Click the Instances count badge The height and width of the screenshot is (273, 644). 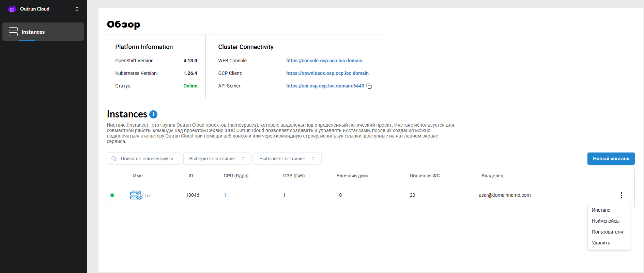[x=153, y=114]
